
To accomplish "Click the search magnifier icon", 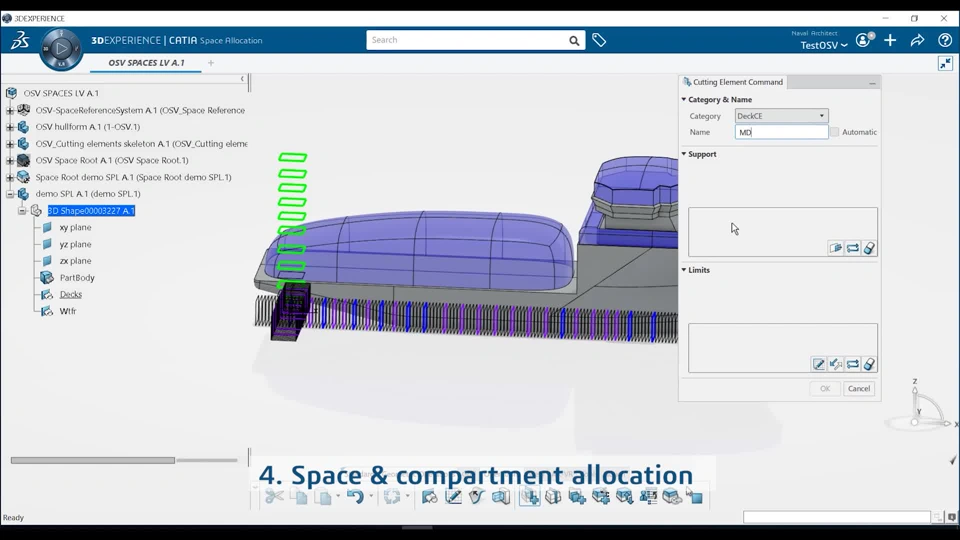I will [574, 40].
